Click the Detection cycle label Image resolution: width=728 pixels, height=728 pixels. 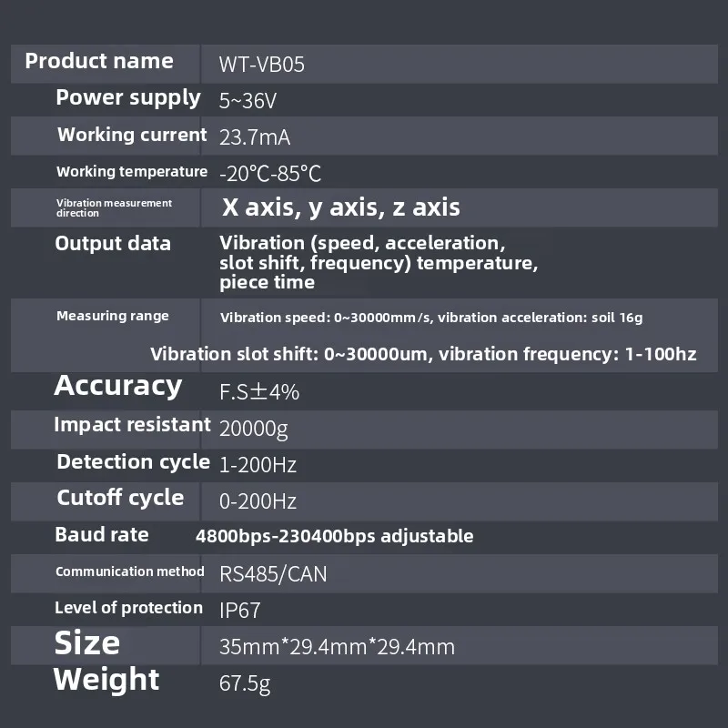point(133,462)
